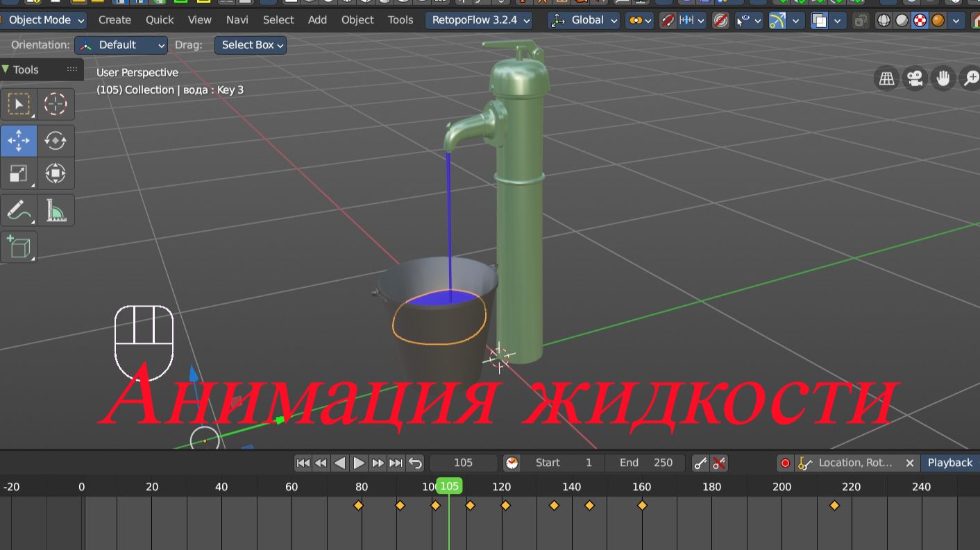Play animation in reverse

tap(340, 463)
